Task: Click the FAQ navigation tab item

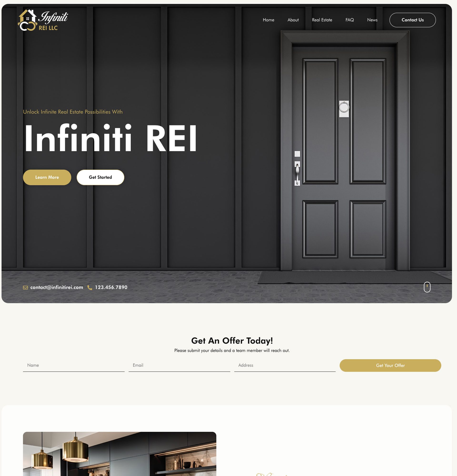Action: click(349, 20)
